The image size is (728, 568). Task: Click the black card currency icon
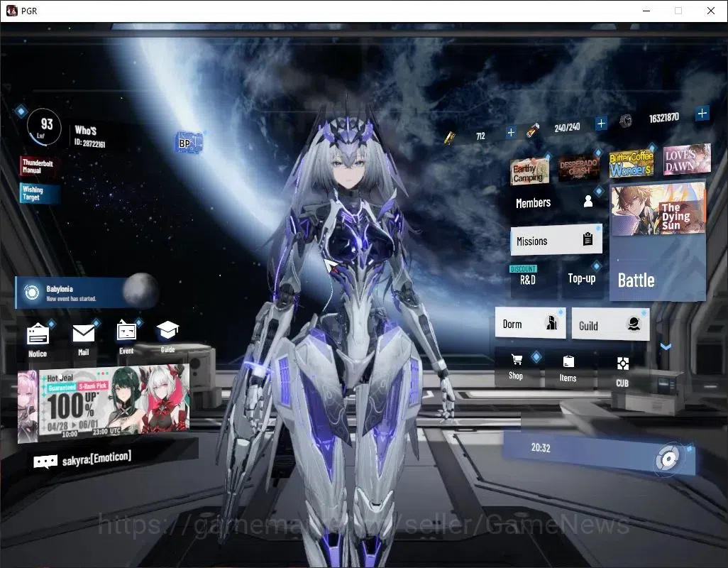tap(449, 138)
